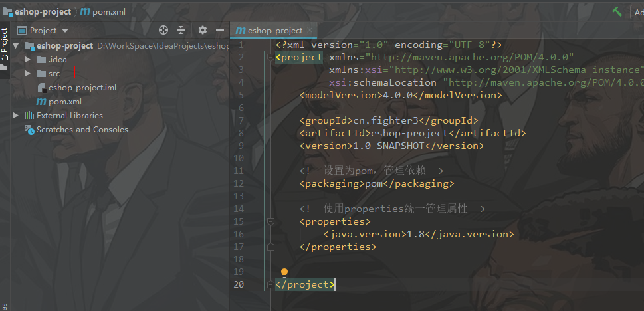This screenshot has width=644, height=311.
Task: Click the eshop-project breadcrumb
Action: pos(43,12)
